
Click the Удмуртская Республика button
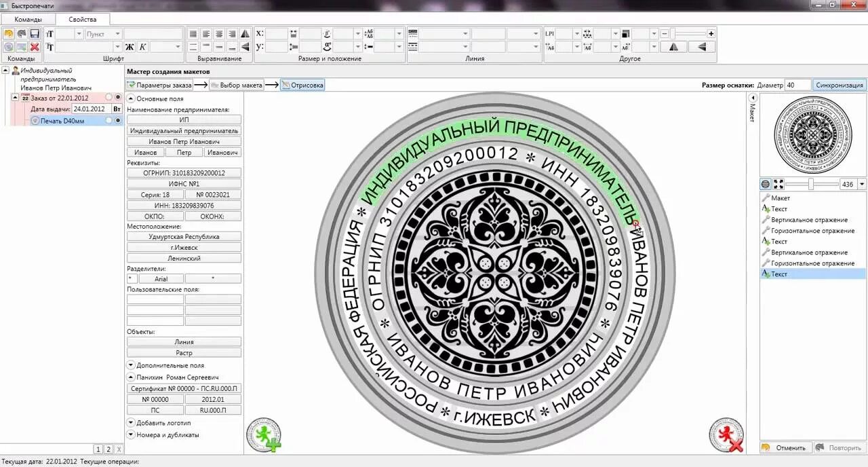(184, 237)
